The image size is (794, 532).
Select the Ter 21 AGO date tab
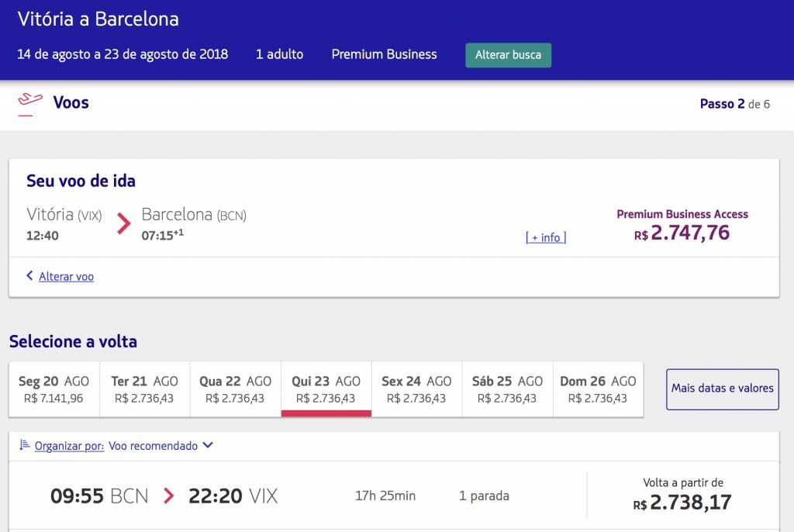pos(144,389)
